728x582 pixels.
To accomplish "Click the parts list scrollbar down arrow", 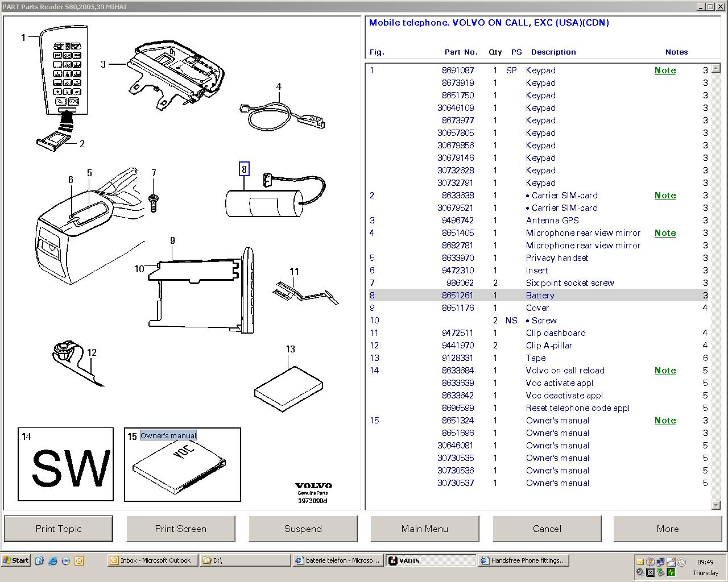I will point(716,505).
